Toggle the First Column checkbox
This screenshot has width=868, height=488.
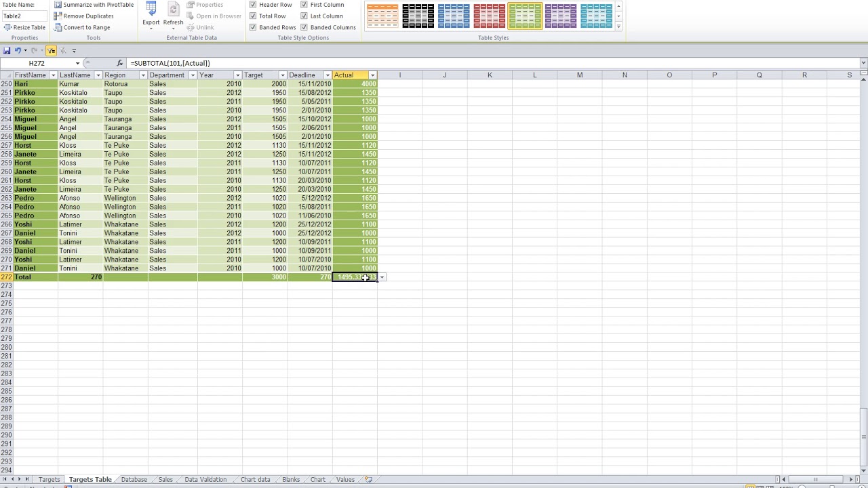click(x=304, y=5)
